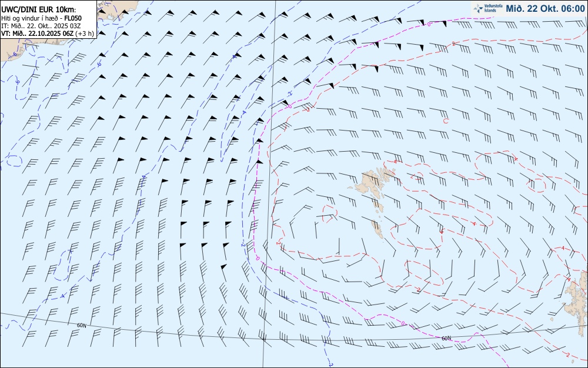
Task: Select the "Mið. 22 Okt. 06:00" timestamp
Action: click(545, 8)
